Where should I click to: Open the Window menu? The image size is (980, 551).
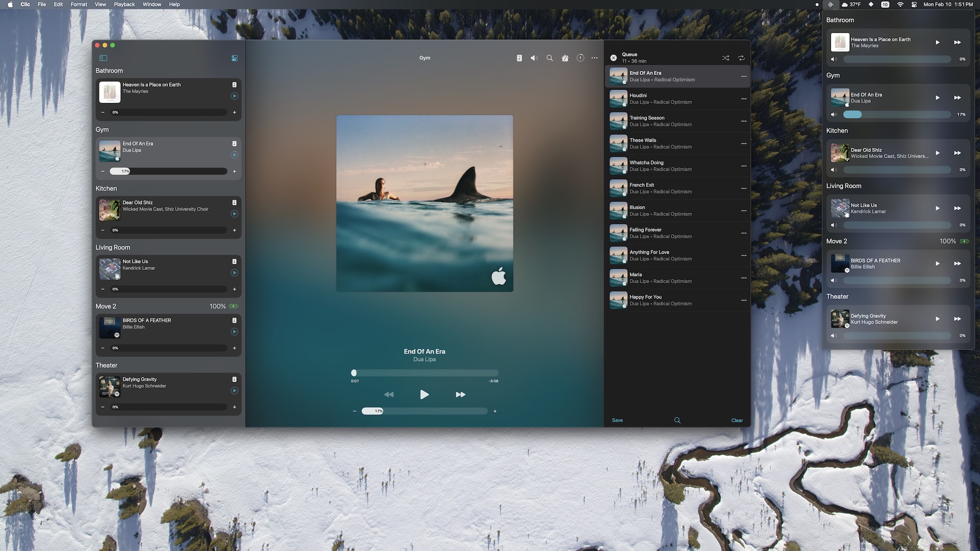pos(152,4)
